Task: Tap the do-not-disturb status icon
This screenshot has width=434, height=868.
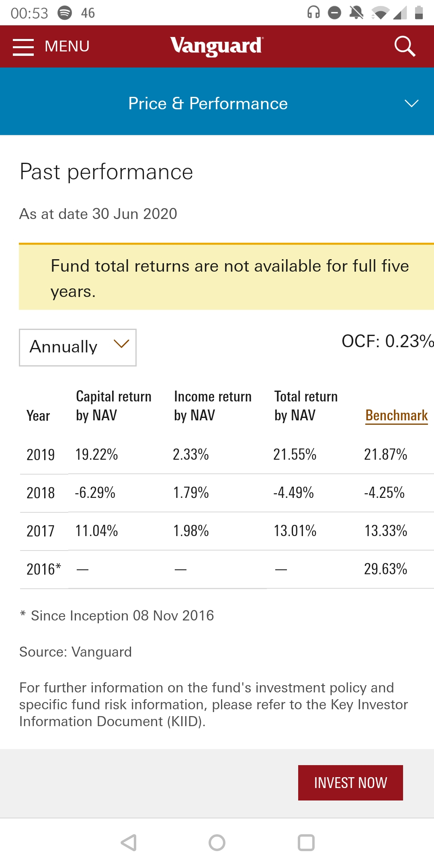Action: (x=334, y=13)
